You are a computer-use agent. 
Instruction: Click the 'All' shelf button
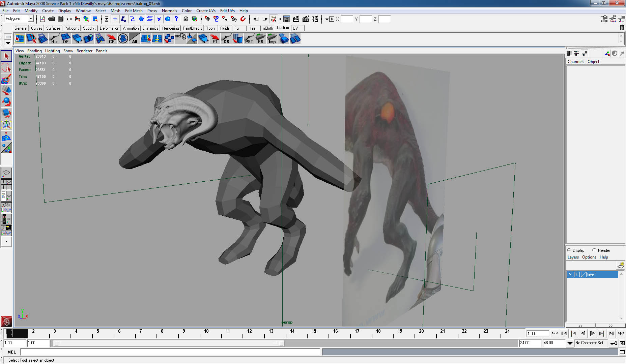tap(134, 38)
